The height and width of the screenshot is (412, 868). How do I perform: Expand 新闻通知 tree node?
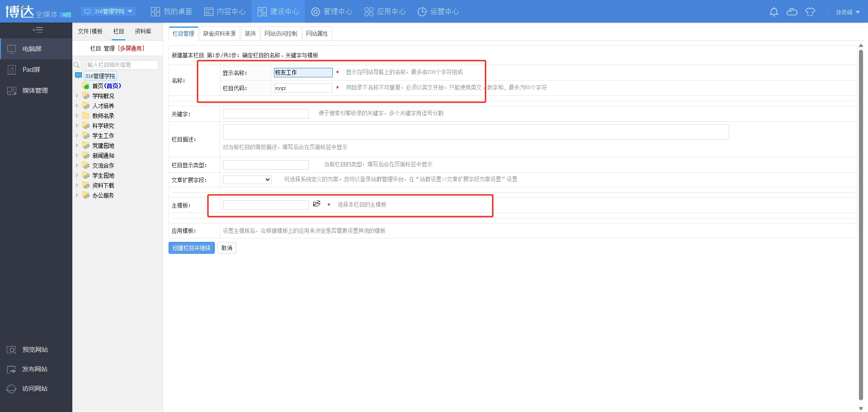(77, 156)
